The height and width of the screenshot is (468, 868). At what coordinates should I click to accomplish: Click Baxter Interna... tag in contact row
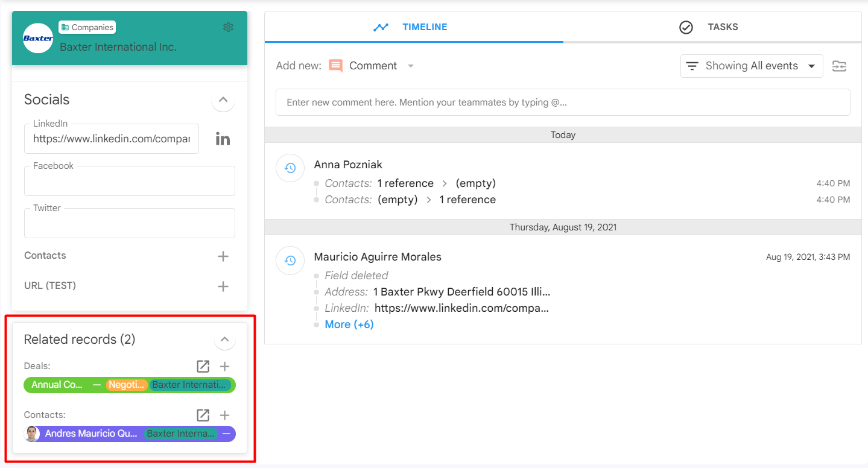point(181,434)
